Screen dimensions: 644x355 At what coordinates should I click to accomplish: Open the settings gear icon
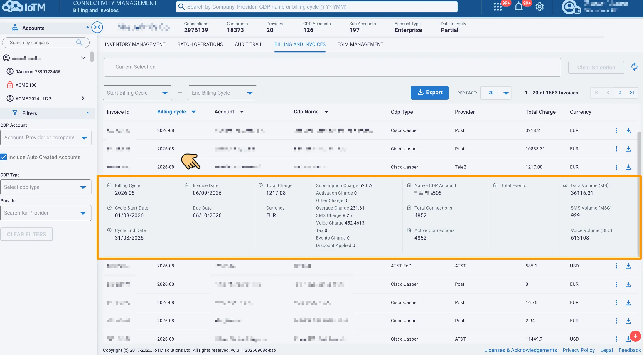(540, 7)
